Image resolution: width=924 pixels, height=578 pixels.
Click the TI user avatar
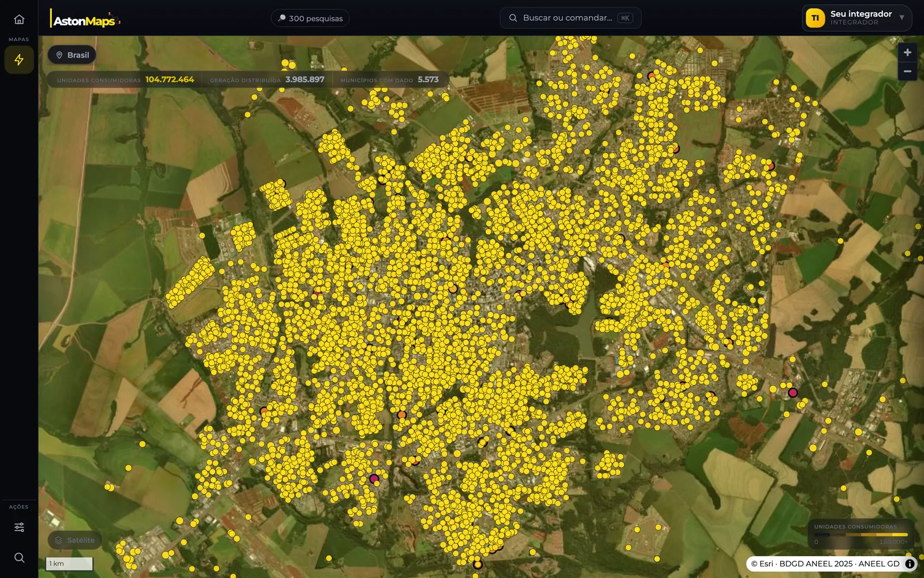(815, 18)
